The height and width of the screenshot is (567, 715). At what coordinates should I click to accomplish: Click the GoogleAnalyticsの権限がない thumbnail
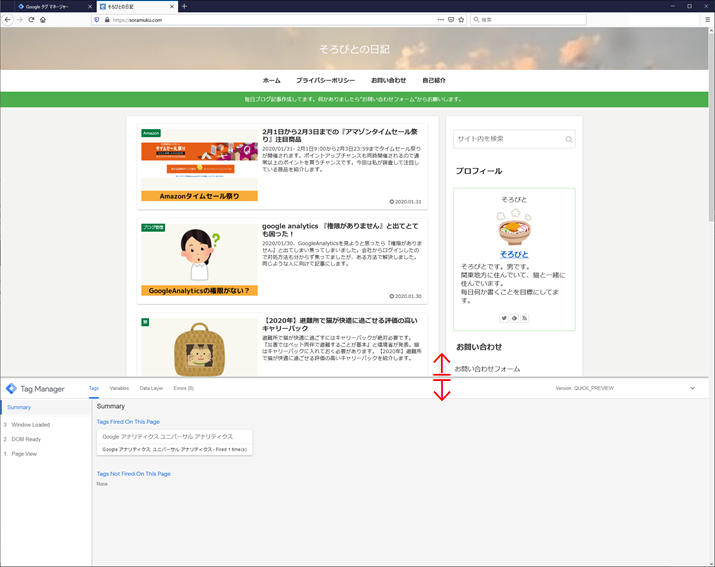pos(199,260)
